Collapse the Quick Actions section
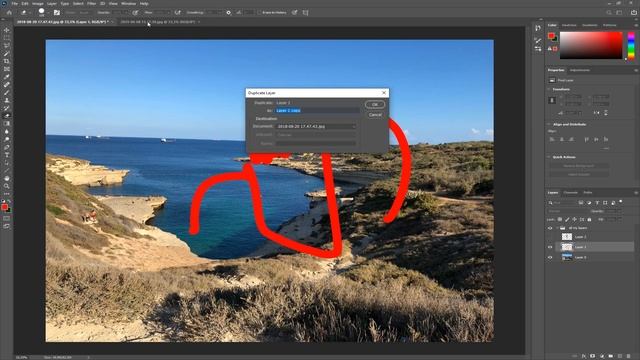 pos(549,157)
